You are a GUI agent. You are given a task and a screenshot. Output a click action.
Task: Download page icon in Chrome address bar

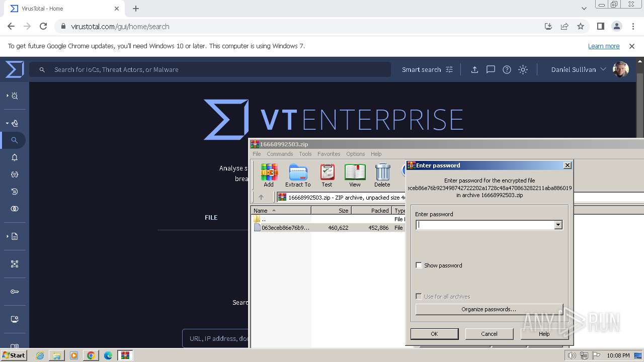click(548, 26)
